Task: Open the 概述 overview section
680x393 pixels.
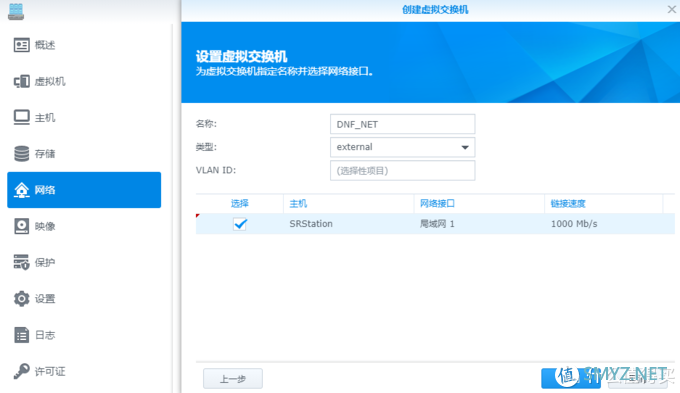Action: (x=84, y=45)
